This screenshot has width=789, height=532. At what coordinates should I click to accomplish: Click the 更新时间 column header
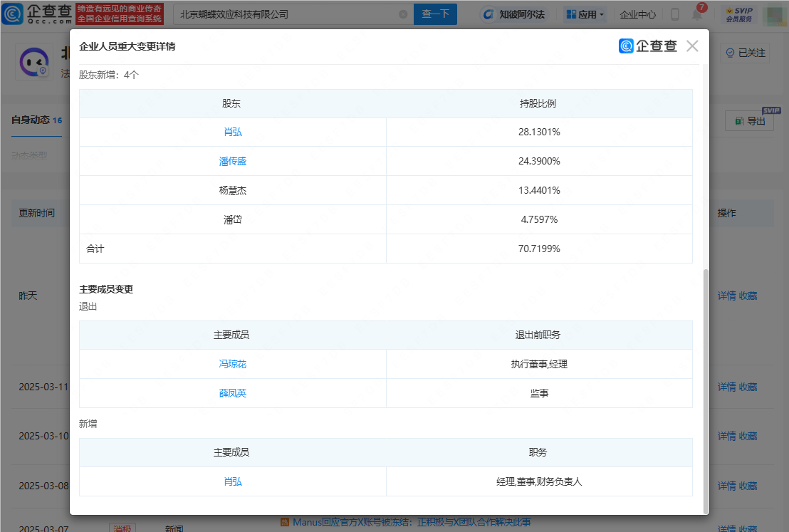click(x=37, y=213)
